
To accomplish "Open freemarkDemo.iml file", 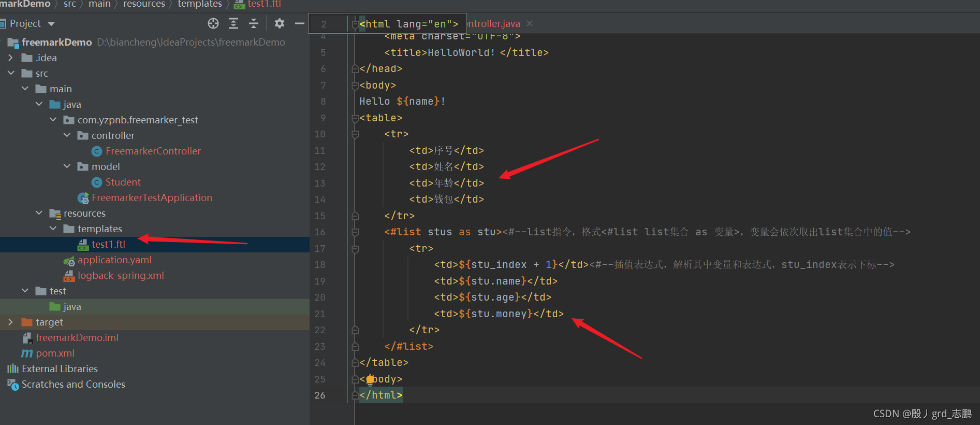I will click(77, 337).
